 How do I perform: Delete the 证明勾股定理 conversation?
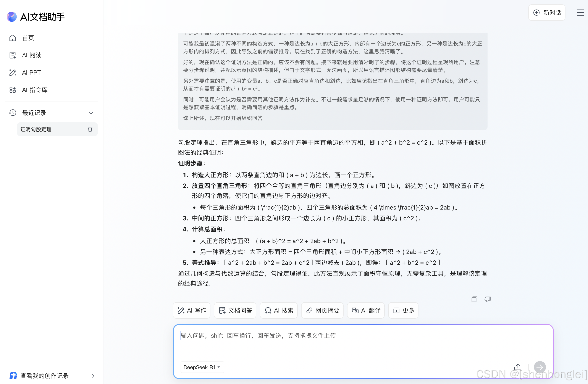pyautogui.click(x=90, y=129)
